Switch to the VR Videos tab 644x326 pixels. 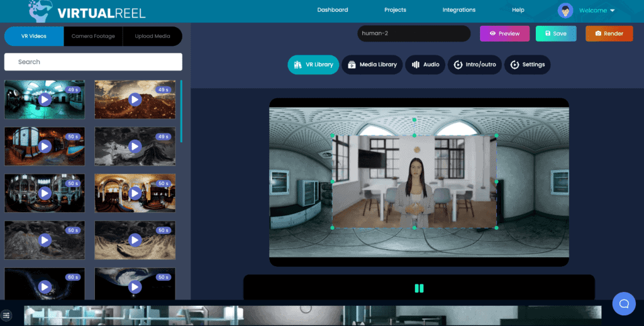[34, 36]
